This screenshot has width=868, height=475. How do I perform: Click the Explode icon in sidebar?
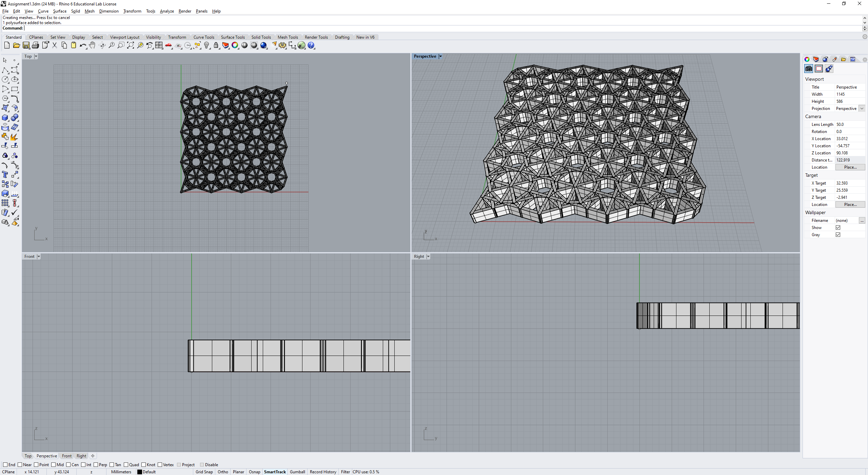point(15,137)
